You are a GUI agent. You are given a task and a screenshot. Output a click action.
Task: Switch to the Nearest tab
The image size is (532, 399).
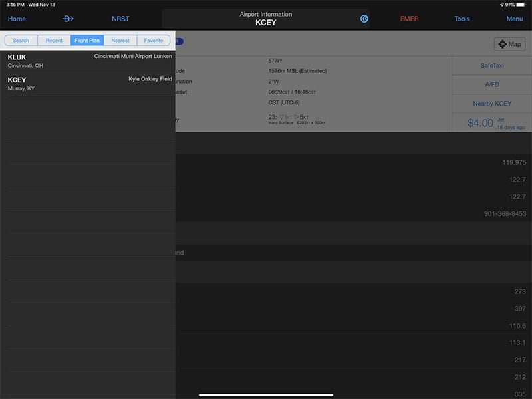(120, 41)
